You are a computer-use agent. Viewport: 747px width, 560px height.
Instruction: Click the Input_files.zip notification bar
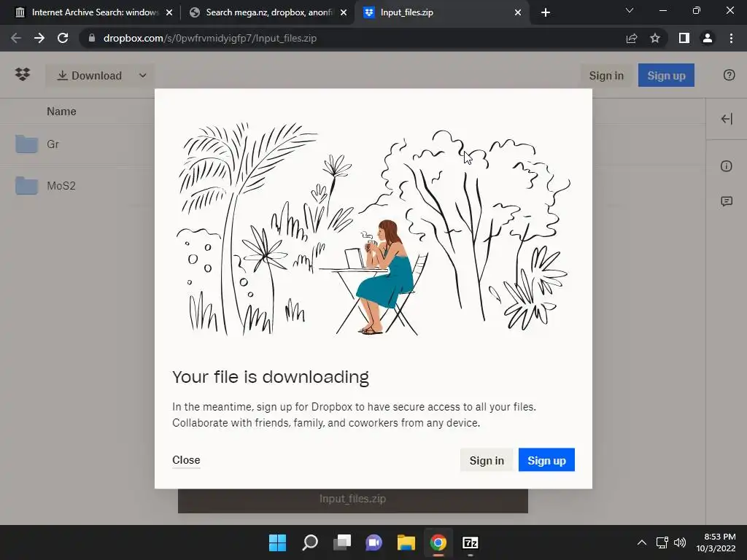352,500
